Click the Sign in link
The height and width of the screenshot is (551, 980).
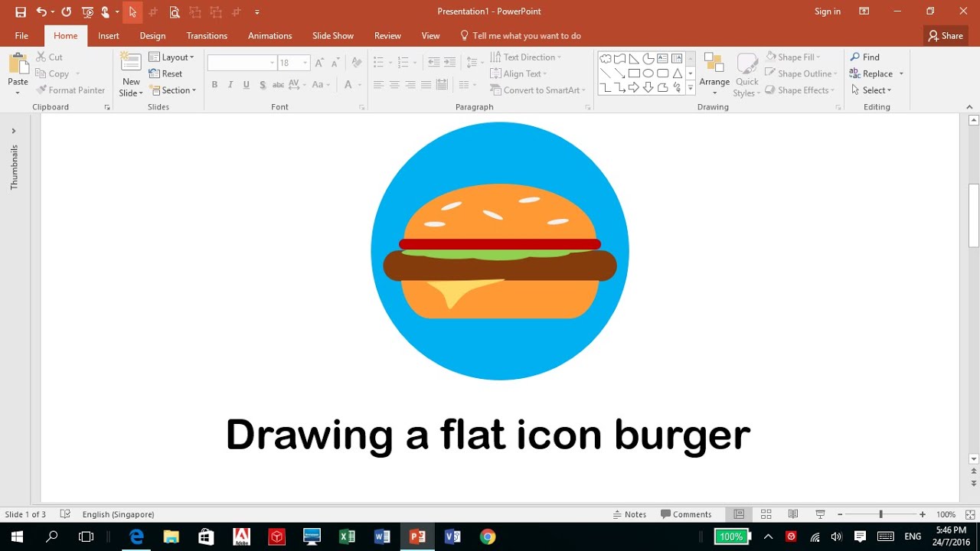point(827,11)
